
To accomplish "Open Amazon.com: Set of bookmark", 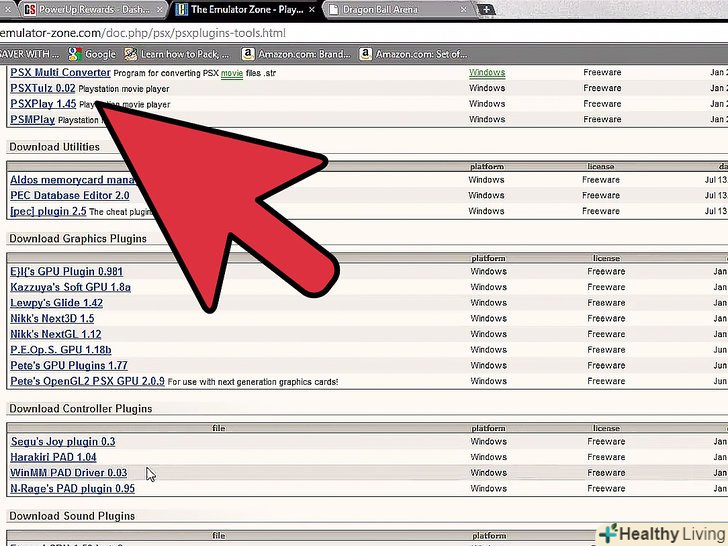I will (x=413, y=54).
